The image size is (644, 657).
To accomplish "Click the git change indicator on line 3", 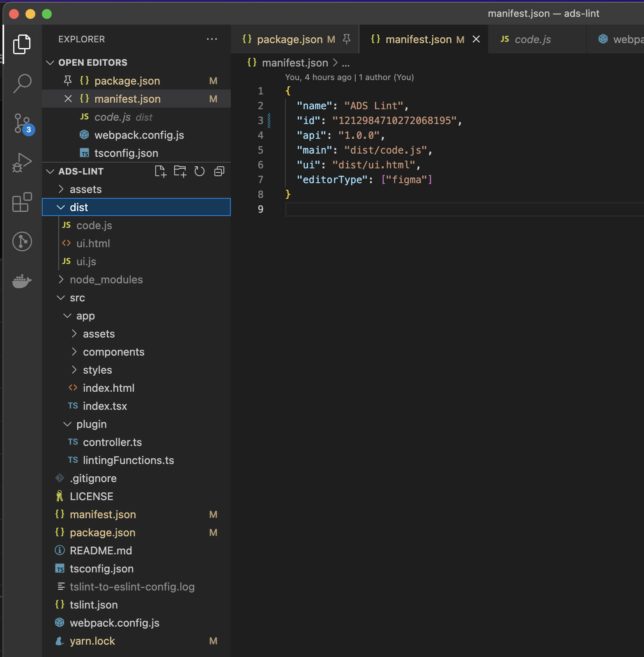I will [269, 121].
